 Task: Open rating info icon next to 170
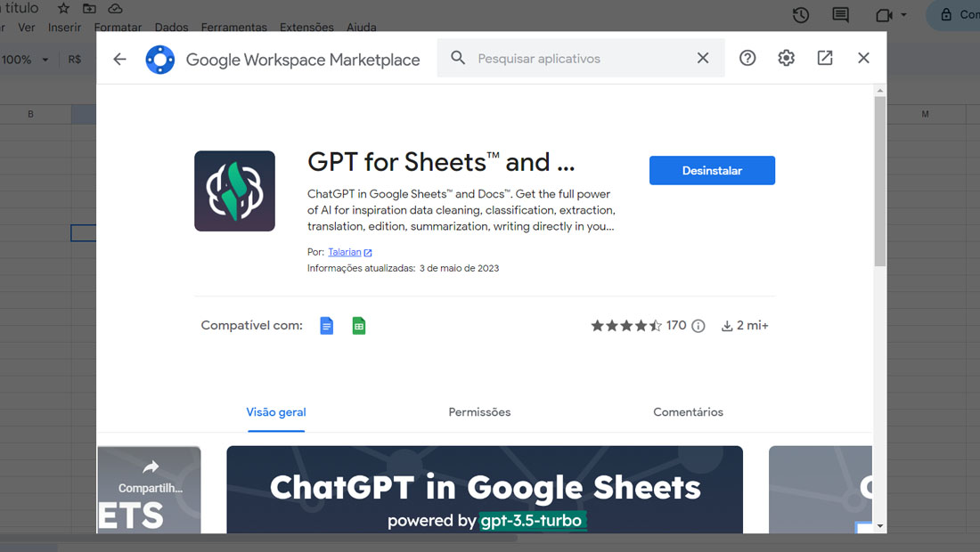[x=698, y=326]
